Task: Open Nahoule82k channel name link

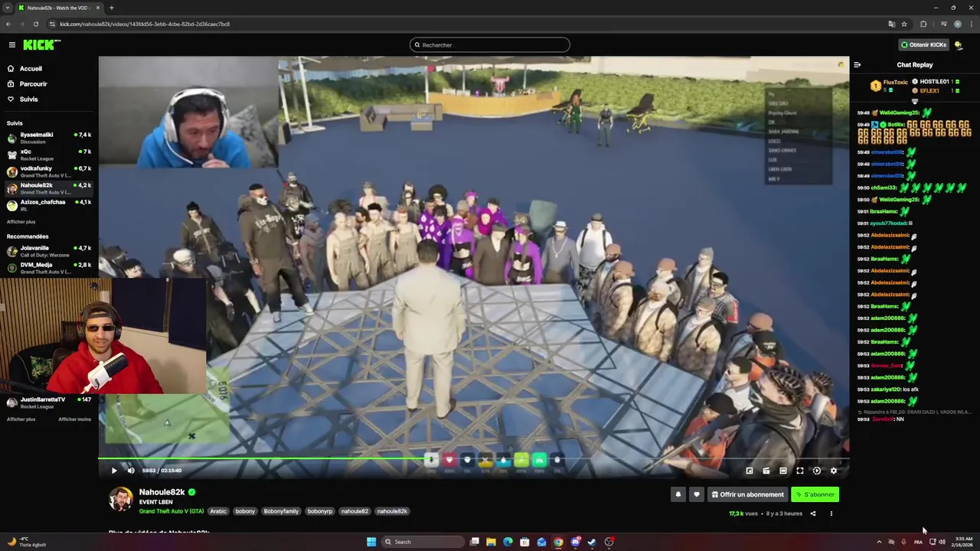Action: pyautogui.click(x=162, y=492)
